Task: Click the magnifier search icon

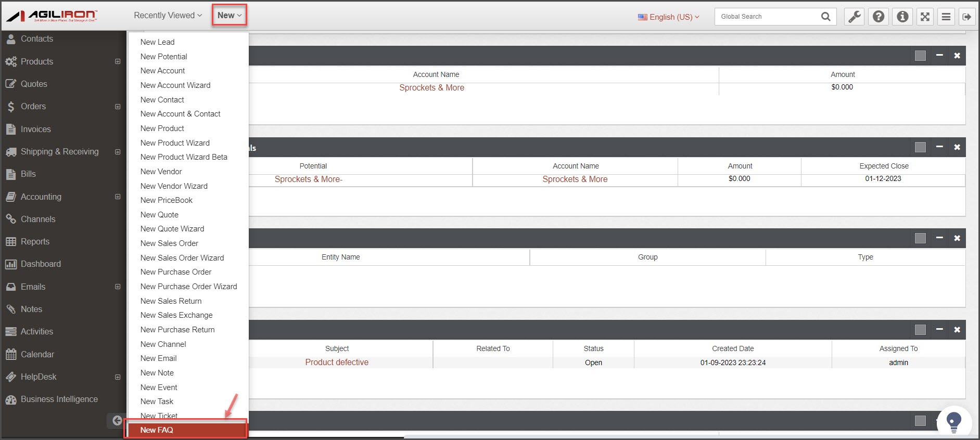Action: pyautogui.click(x=825, y=17)
